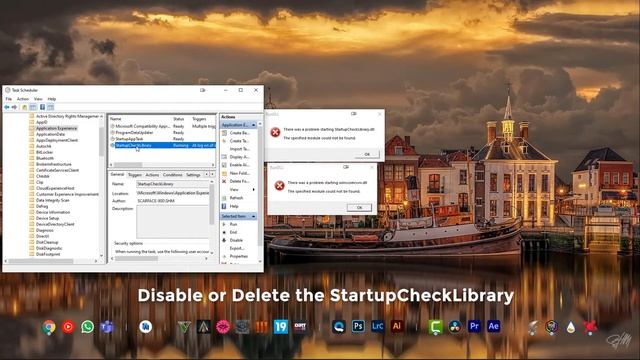Click OK on the StartupCheckLibrary.dll error dialog
640x360 pixels.
[367, 154]
